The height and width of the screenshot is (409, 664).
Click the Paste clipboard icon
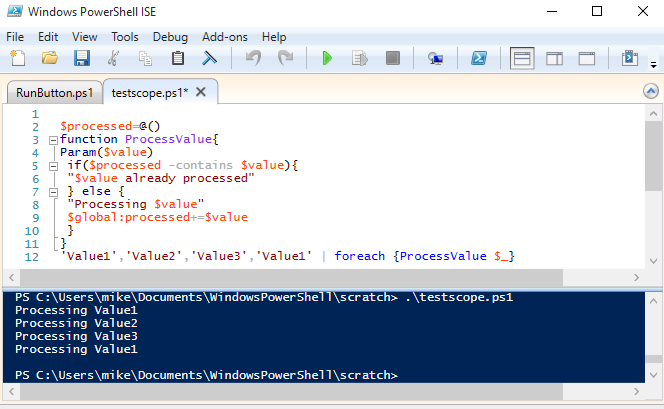tap(178, 58)
